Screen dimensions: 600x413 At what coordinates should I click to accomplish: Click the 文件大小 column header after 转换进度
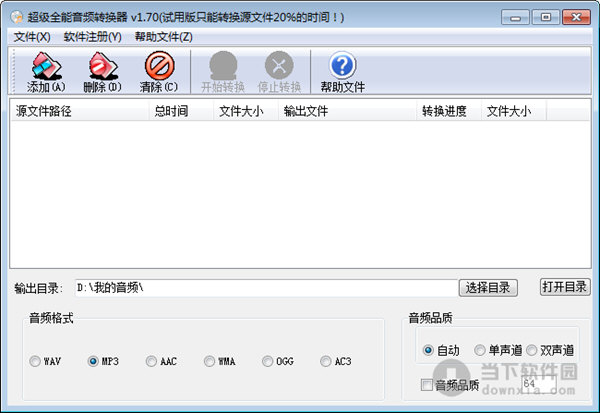tap(514, 111)
